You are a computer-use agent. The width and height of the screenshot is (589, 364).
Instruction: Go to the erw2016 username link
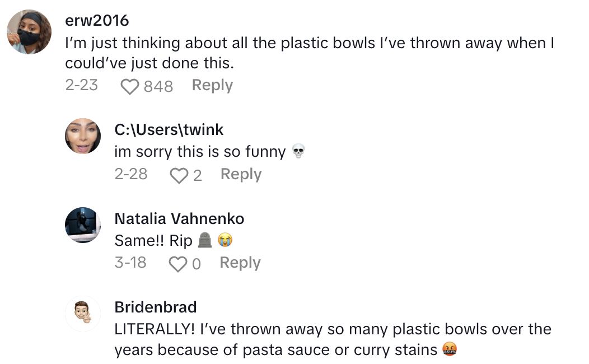(x=97, y=21)
